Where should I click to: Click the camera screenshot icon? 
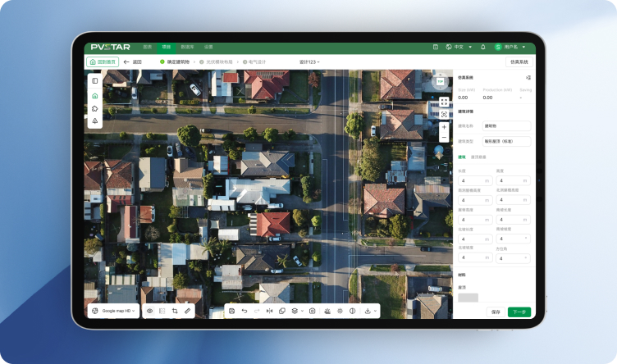coord(312,312)
